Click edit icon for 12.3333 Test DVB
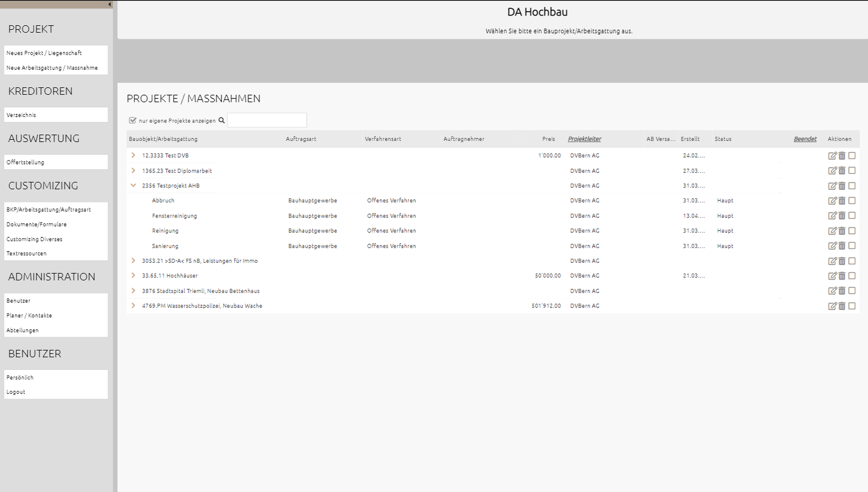 pos(832,156)
